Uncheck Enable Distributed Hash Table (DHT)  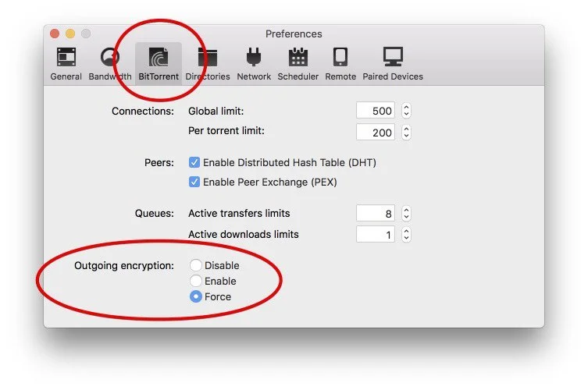[x=195, y=163]
